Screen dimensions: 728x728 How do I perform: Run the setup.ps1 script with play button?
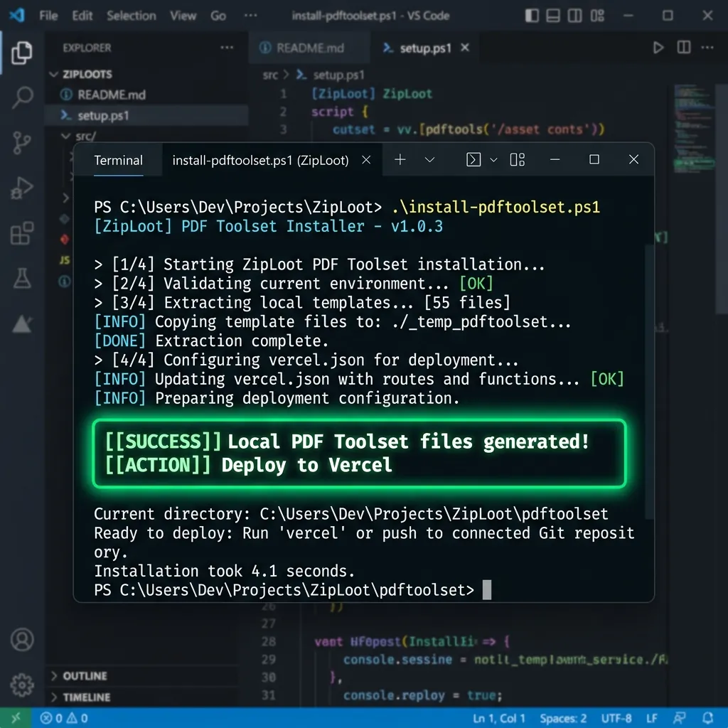658,48
